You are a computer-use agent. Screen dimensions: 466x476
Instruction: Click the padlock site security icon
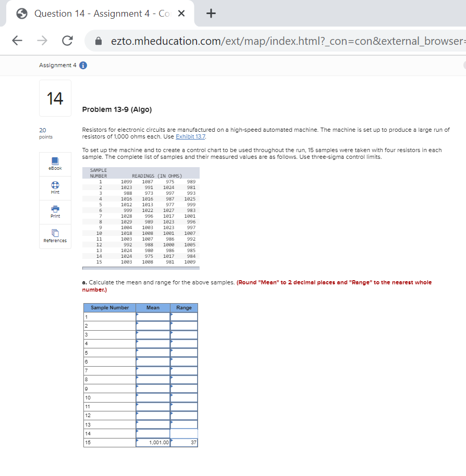tap(99, 41)
